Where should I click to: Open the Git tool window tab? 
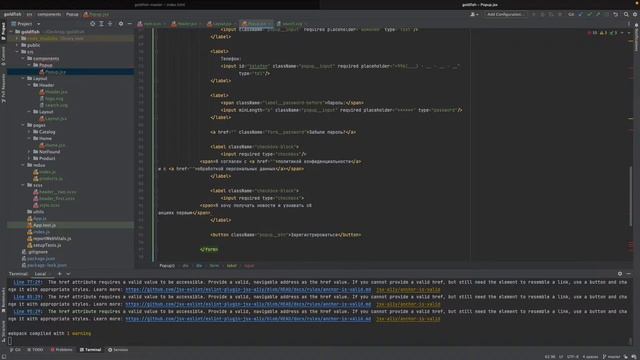tap(15, 350)
